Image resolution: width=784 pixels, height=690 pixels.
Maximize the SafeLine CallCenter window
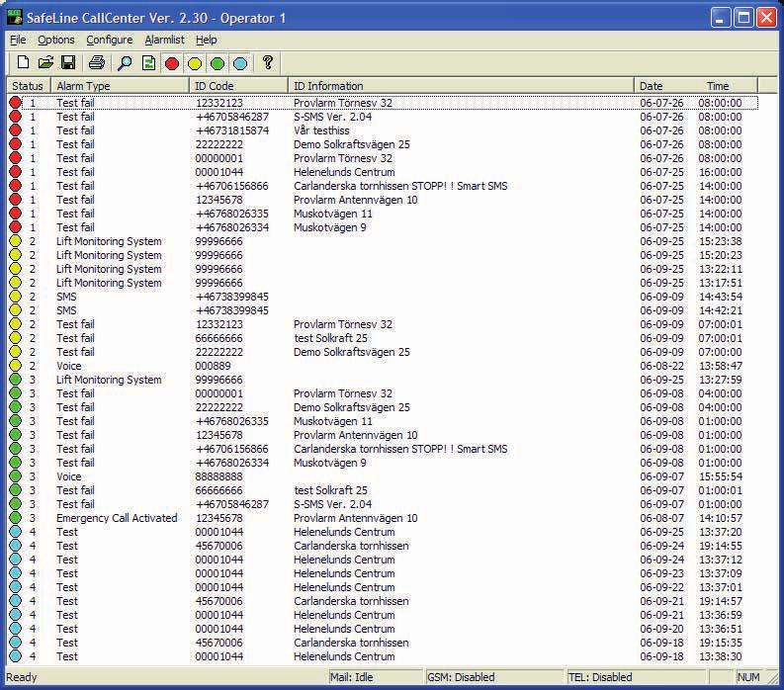pos(743,18)
